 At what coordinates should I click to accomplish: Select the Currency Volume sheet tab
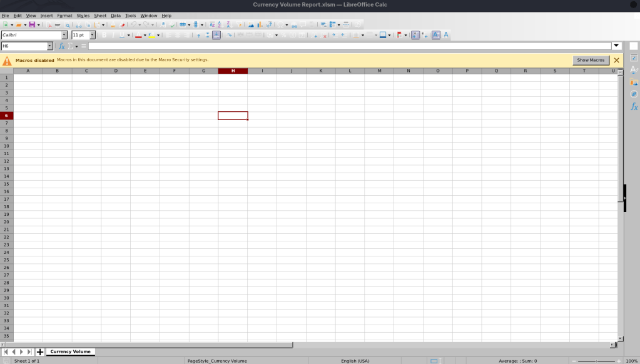[70, 351]
